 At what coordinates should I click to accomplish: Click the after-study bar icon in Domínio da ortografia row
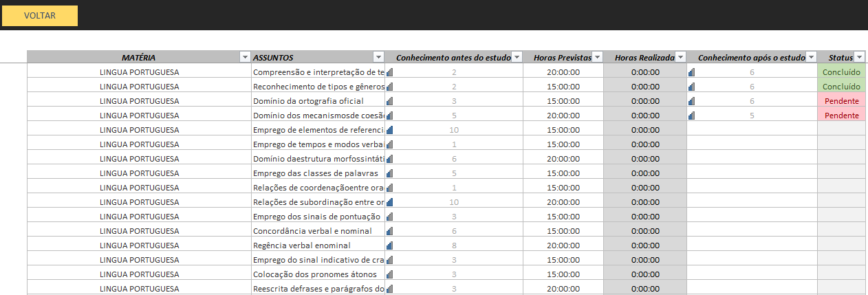pos(692,100)
